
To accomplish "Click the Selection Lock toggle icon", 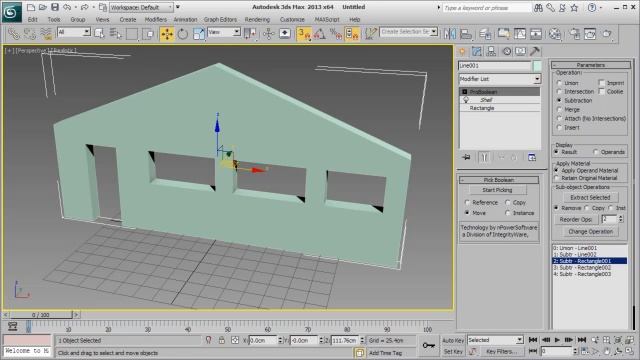I will click(222, 340).
